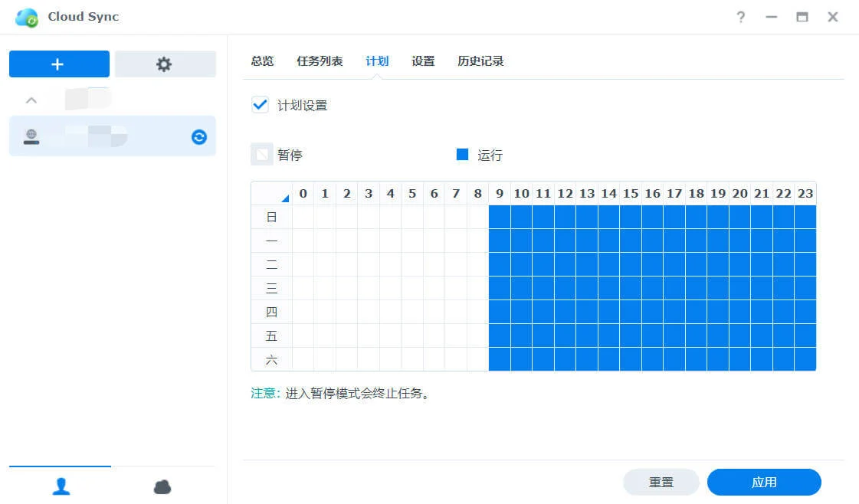Open the 历史记录 tab
This screenshot has height=504, width=859.
click(480, 61)
